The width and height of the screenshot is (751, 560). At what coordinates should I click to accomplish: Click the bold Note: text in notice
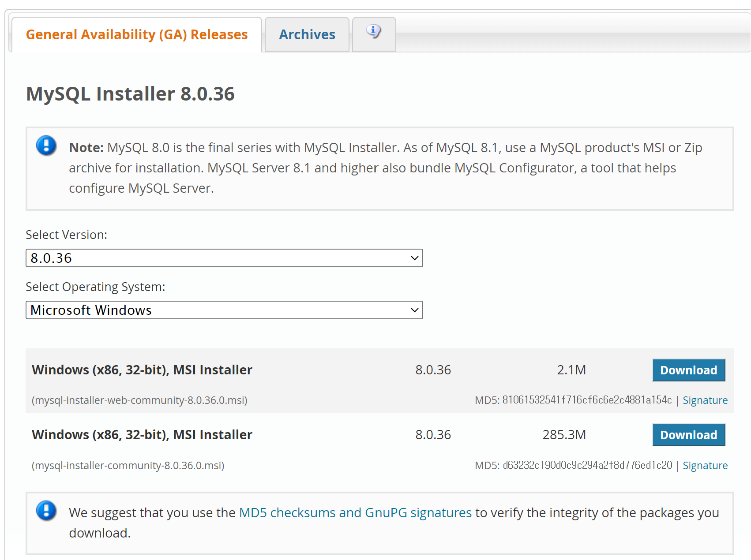[x=86, y=148]
